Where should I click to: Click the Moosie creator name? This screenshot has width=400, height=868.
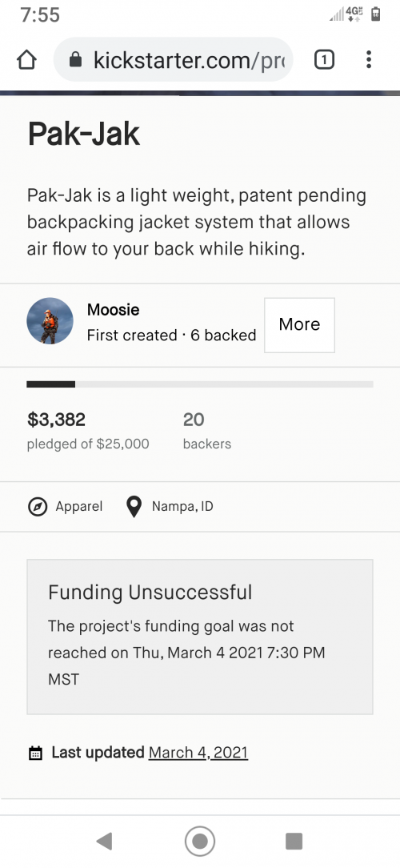[x=113, y=310]
